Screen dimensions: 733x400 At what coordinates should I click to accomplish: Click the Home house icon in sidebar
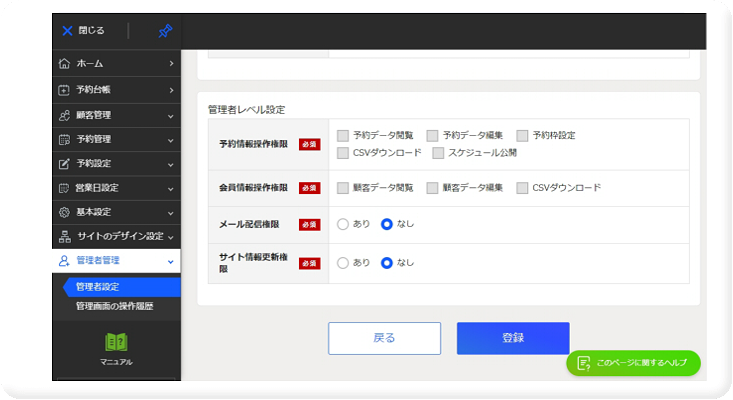(65, 64)
